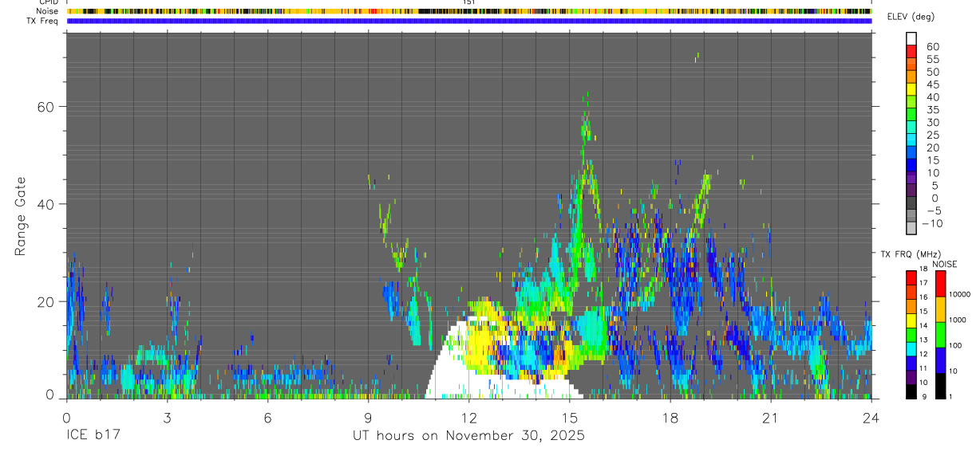Click the blue segment of the NOISE color bar

pyautogui.click(x=941, y=360)
